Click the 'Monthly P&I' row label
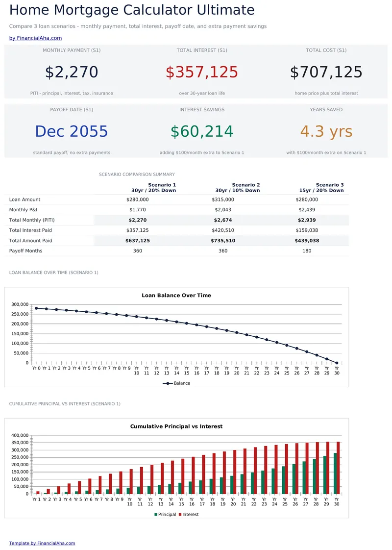392x550 pixels. point(23,210)
